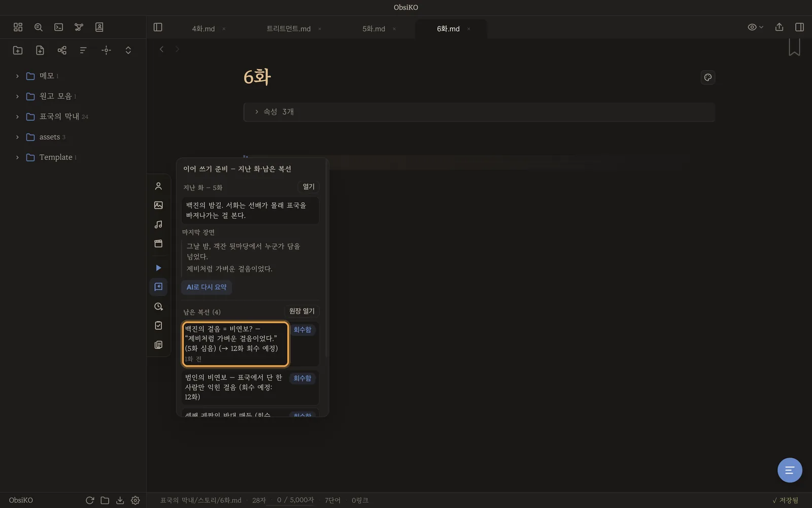Screen dimensions: 812x508
Task: Click the share export icon in the top bar
Action: coord(779,27)
